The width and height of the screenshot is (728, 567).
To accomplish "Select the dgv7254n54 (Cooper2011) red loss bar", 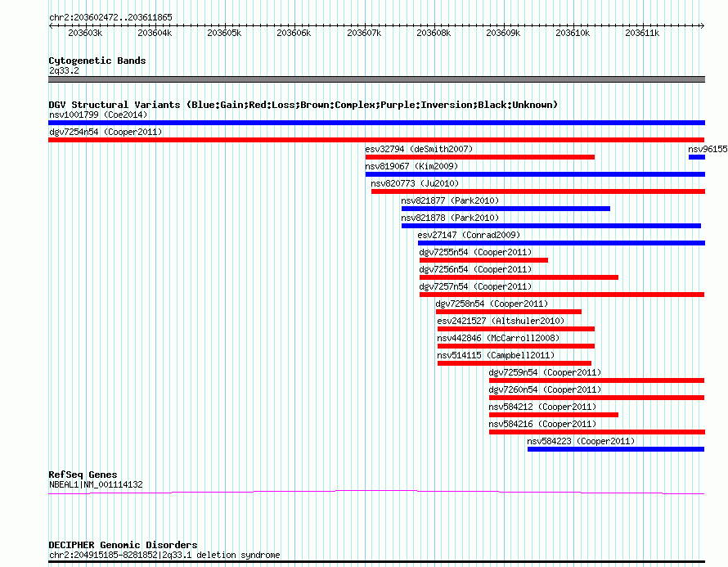I will (376, 140).
